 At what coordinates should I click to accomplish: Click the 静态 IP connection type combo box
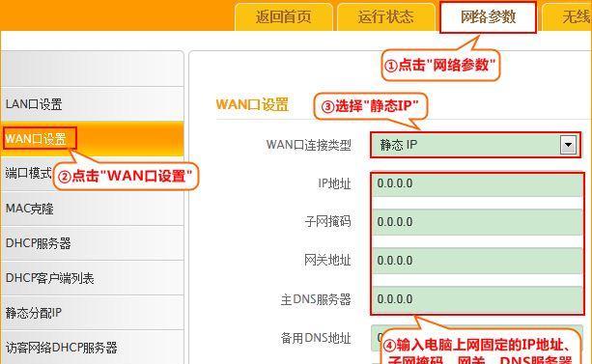476,145
